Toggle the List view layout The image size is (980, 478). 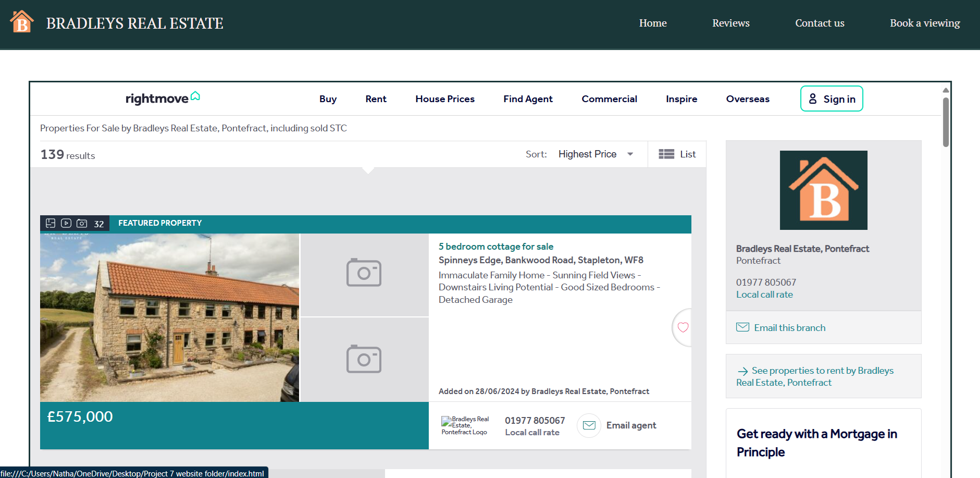[677, 154]
